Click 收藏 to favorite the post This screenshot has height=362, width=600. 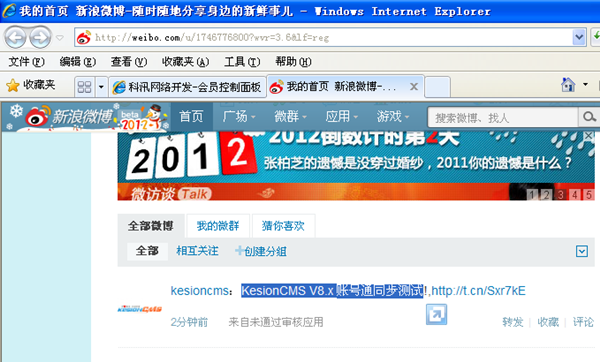coord(548,322)
